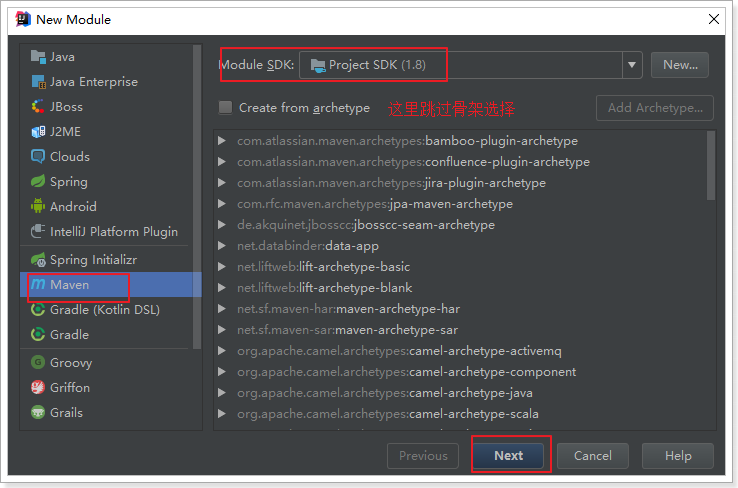Image resolution: width=738 pixels, height=488 pixels.
Task: Choose the Spring leaf icon
Action: click(38, 182)
